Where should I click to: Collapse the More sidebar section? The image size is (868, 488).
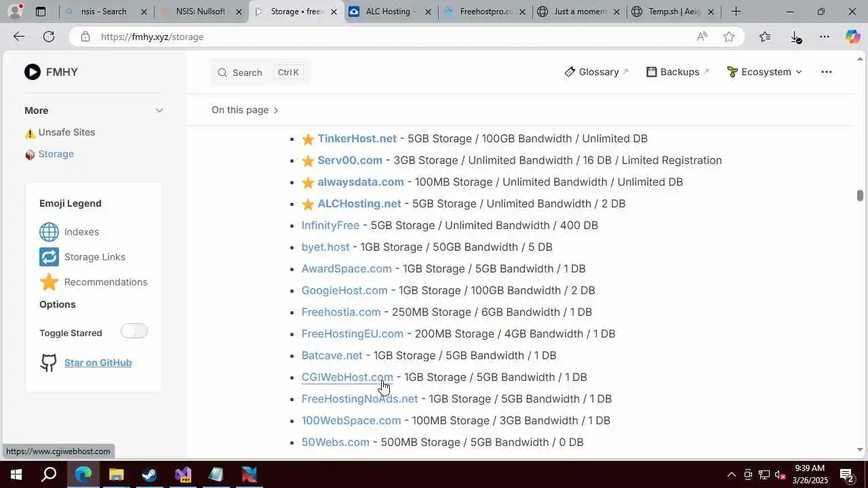click(x=159, y=110)
